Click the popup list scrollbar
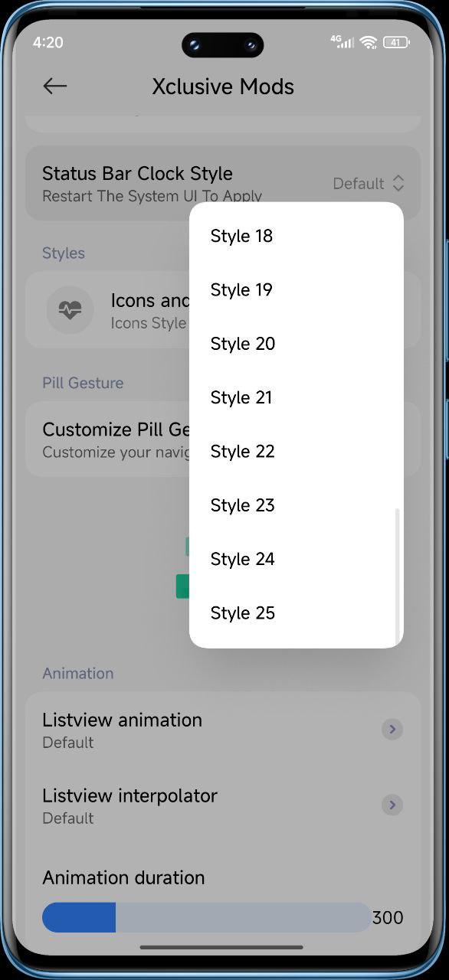449x980 pixels. click(x=397, y=574)
